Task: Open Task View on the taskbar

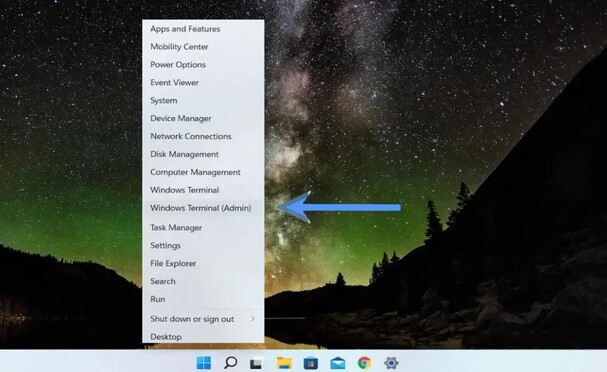Action: (x=257, y=363)
